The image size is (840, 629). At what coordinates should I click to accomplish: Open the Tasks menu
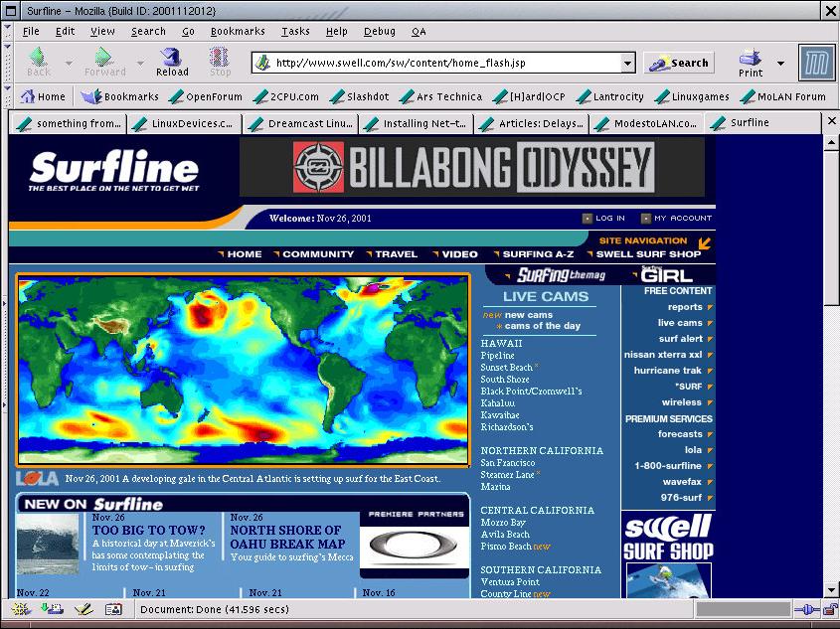point(295,31)
